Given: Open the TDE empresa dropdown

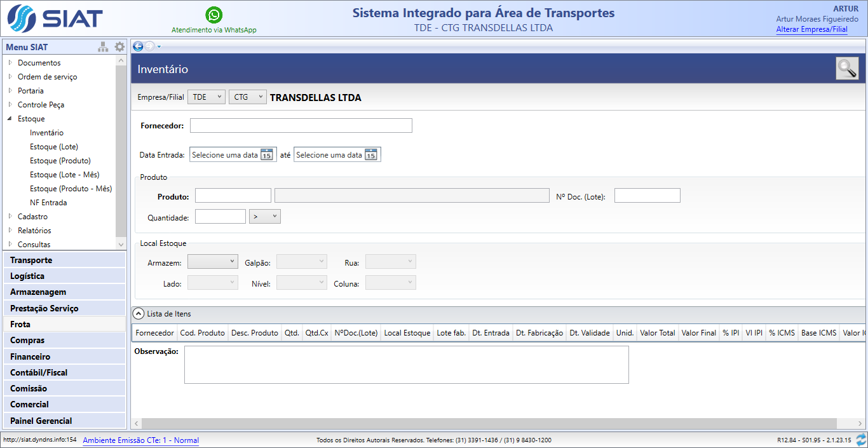Looking at the screenshot, I should click(x=206, y=97).
